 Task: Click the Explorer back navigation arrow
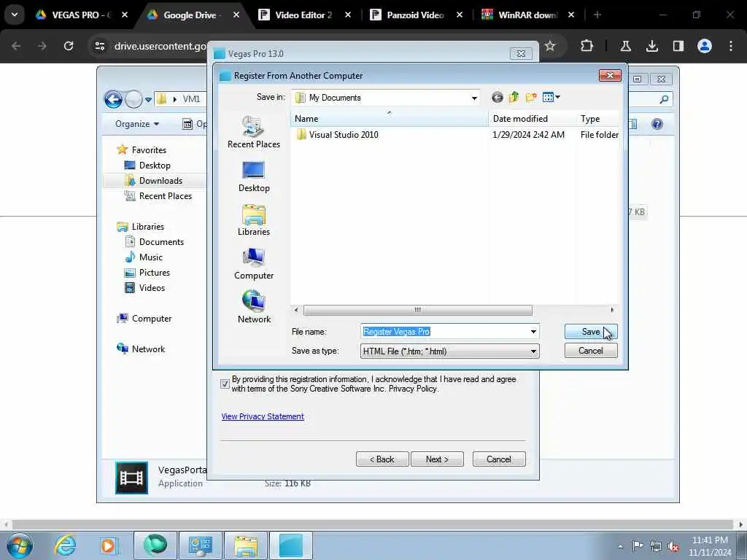[x=113, y=99]
